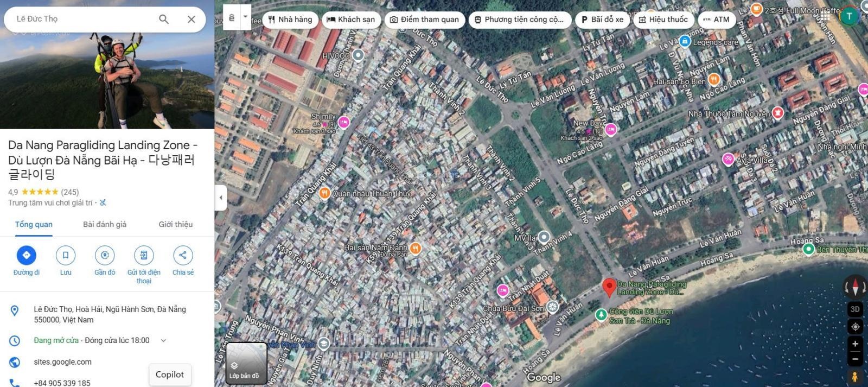Open the Lớp bản đồ layers thumbnail
Viewport: 868px width, 387px height.
tap(246, 363)
